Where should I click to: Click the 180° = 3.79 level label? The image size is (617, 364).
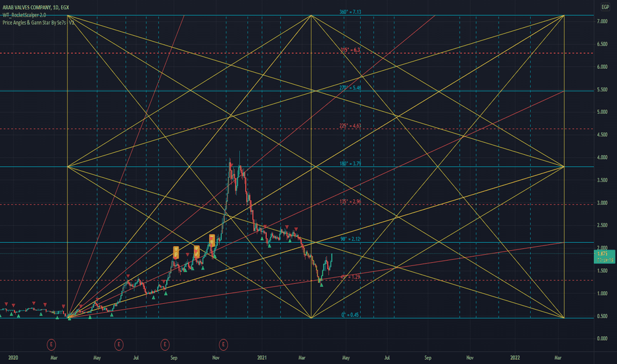coord(350,163)
